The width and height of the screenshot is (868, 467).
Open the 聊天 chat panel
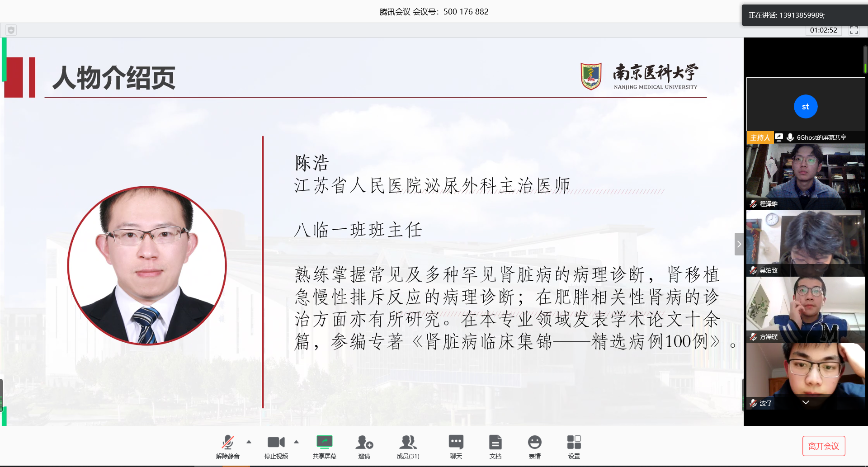click(x=456, y=446)
